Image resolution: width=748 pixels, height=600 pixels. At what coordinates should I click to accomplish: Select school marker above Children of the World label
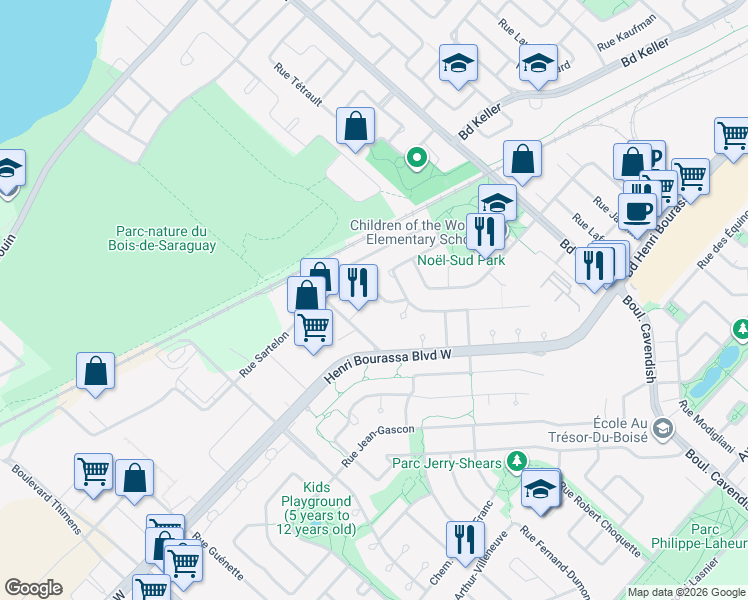497,201
